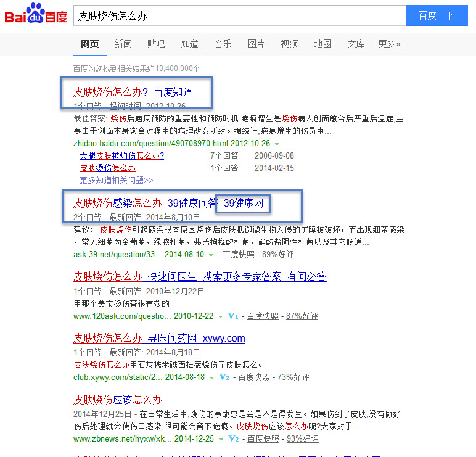Open 百度快照 for club.xywy.com result
This screenshot has height=457, width=476.
coord(254,377)
